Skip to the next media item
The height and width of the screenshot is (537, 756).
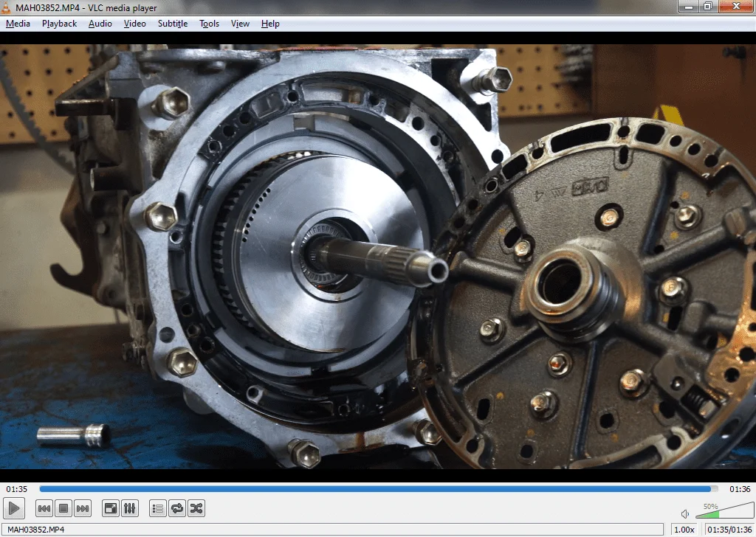point(83,508)
